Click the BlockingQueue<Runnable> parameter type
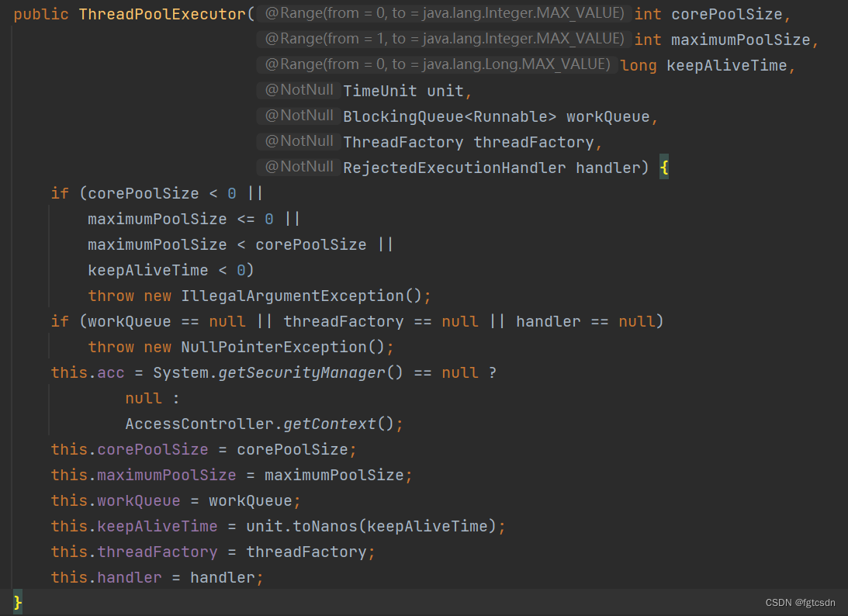Screen dimensions: 848x616 click(x=450, y=117)
